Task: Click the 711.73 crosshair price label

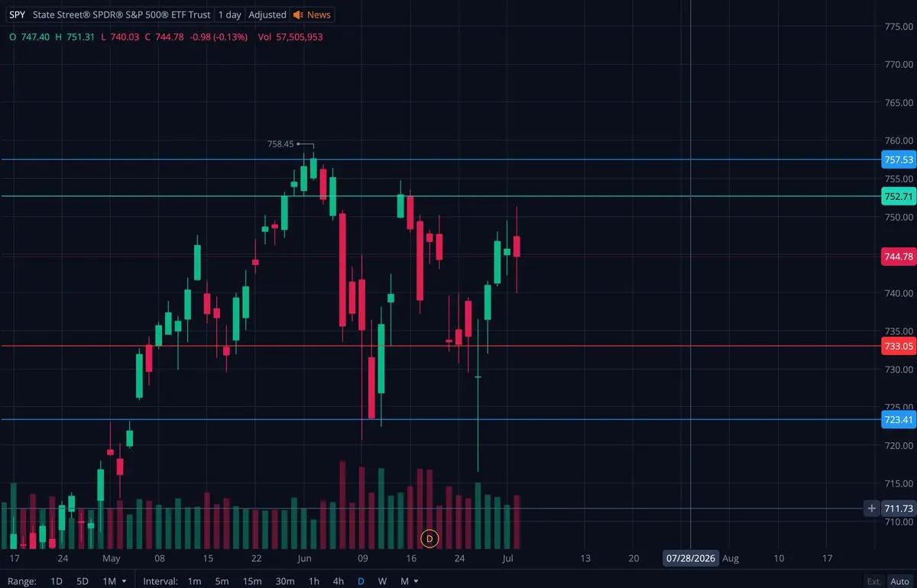Action: coord(899,509)
